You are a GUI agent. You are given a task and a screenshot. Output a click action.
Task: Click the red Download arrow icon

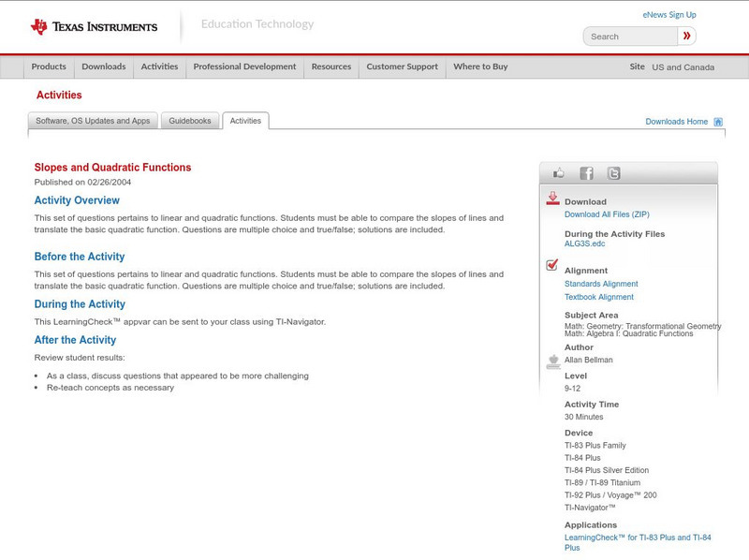click(551, 199)
